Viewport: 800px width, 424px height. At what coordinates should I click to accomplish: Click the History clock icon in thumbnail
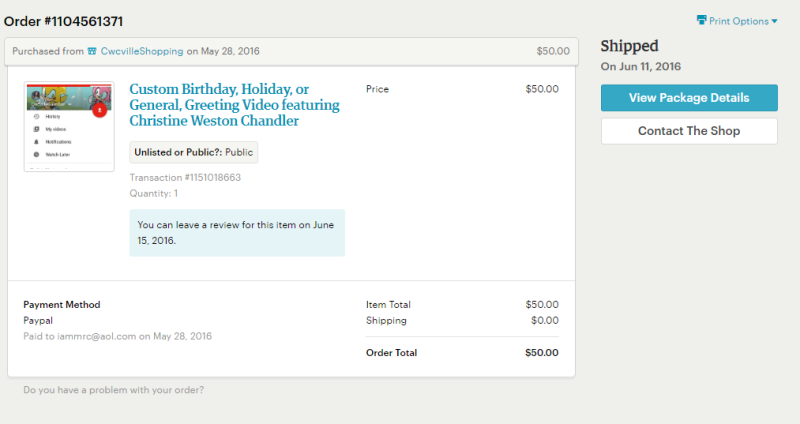click(x=36, y=117)
